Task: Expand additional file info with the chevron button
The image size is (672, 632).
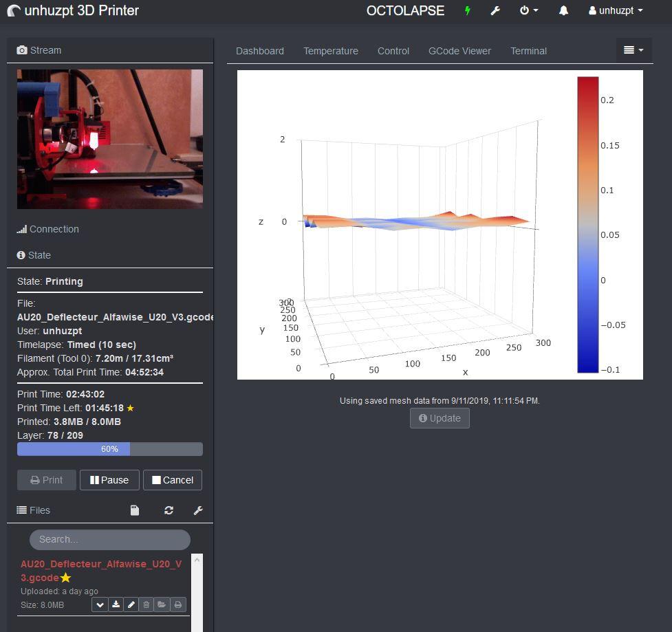Action: coord(100,604)
